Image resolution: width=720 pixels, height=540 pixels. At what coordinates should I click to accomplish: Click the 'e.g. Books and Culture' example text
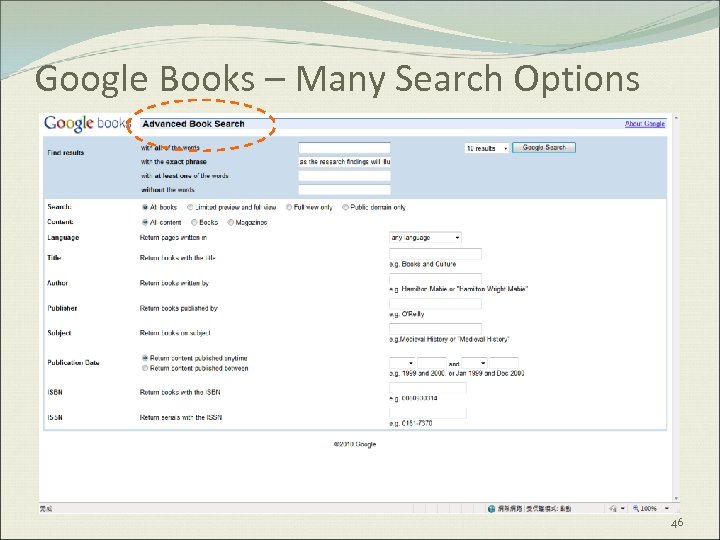pyautogui.click(x=423, y=264)
